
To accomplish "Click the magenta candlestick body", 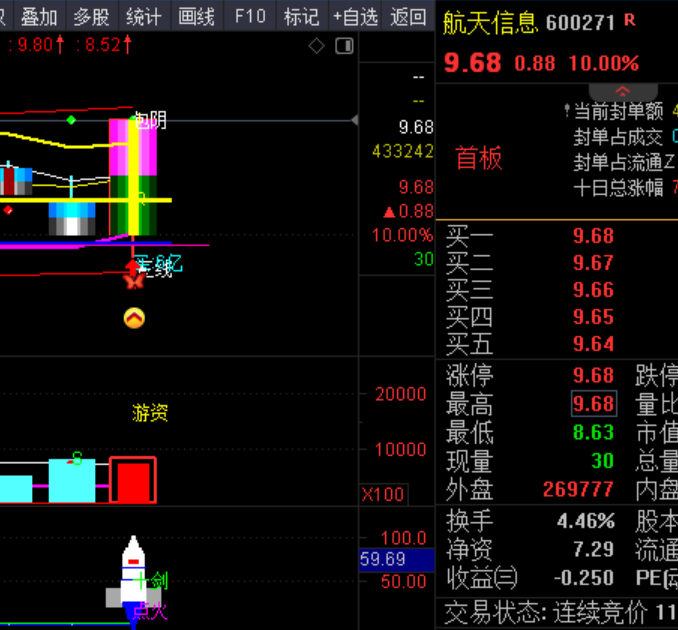I will tap(133, 147).
